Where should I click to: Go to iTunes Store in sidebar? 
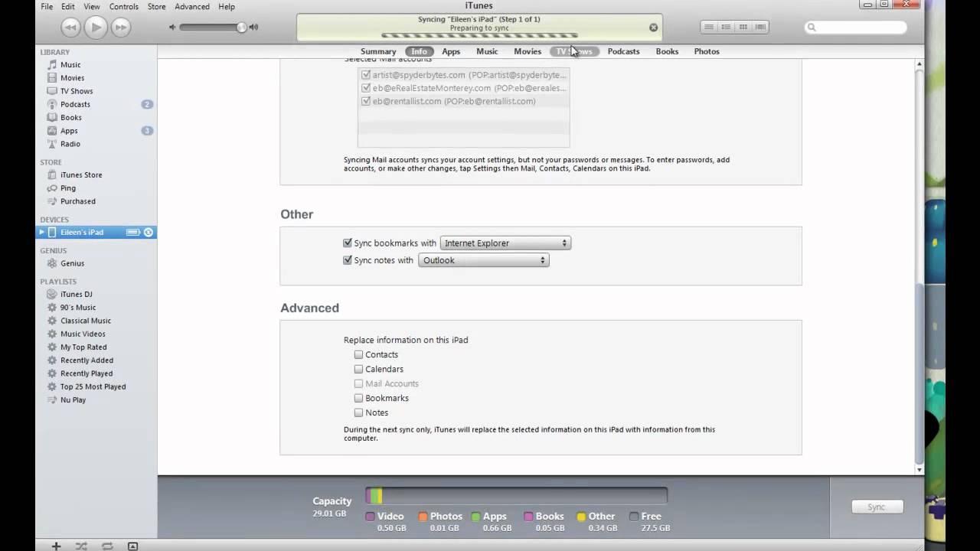click(x=81, y=175)
